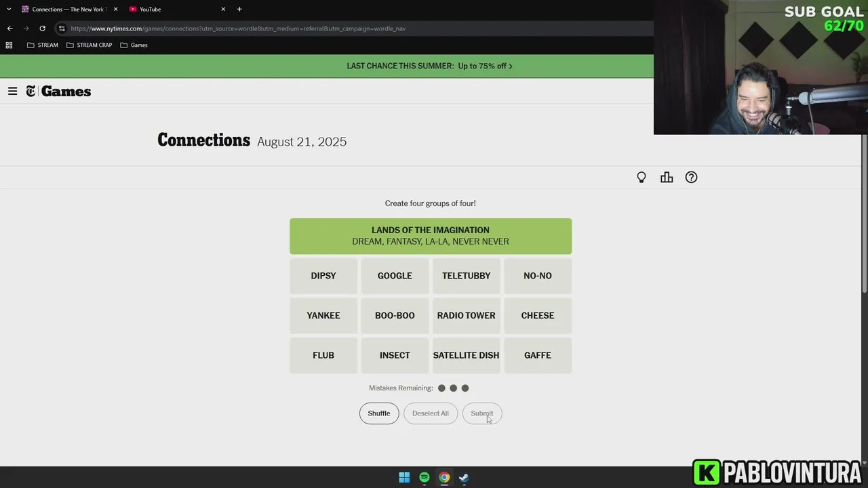Select the GOOGLE tile

click(395, 276)
